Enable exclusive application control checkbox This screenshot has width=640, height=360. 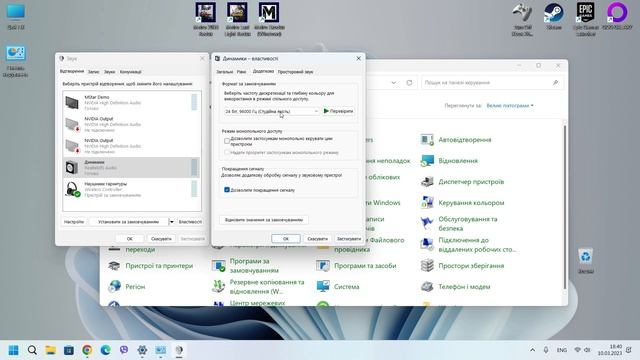coord(227,141)
